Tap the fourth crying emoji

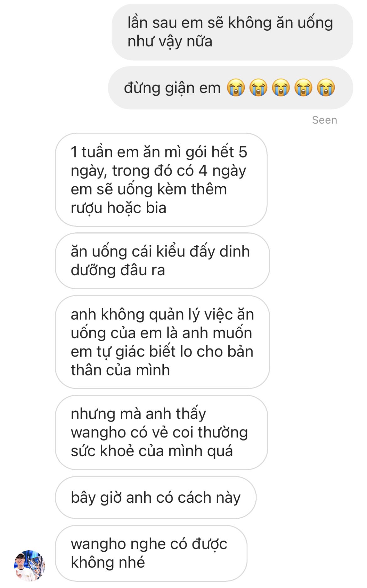303,87
